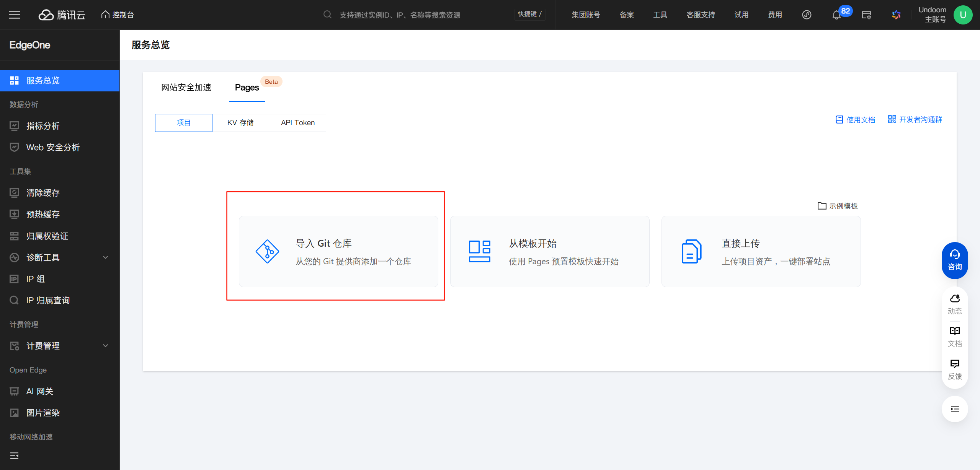Open the IP 归属查询 tool
The height and width of the screenshot is (470, 980).
(47, 300)
